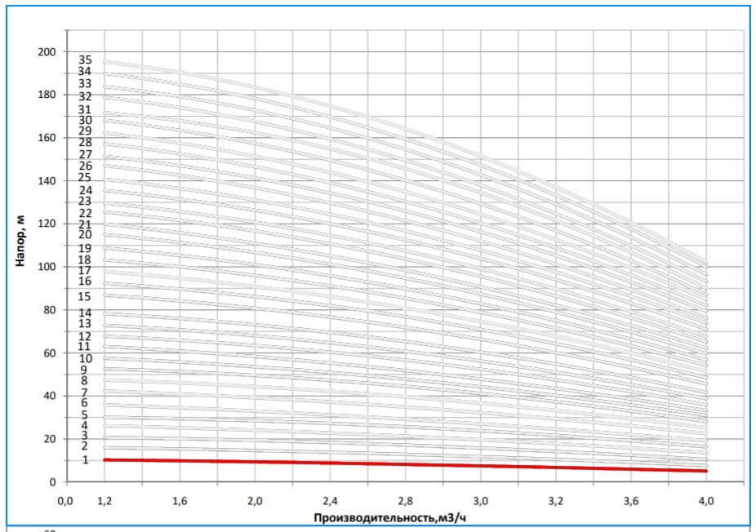
Task: Select curve label 5
Action: 85,415
